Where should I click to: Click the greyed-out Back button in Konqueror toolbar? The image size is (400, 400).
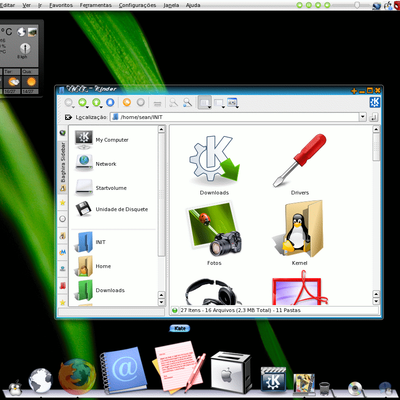69,103
